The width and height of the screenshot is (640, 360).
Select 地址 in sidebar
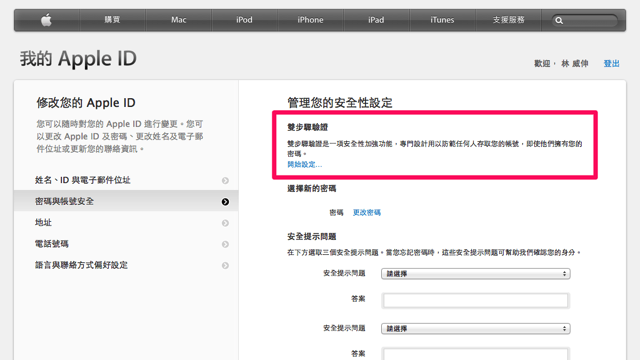[x=126, y=222]
